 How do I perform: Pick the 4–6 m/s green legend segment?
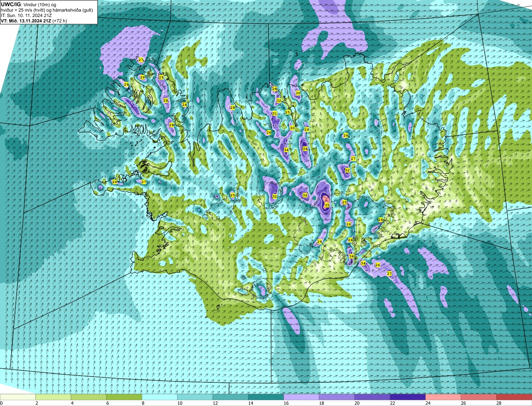pyautogui.click(x=89, y=397)
